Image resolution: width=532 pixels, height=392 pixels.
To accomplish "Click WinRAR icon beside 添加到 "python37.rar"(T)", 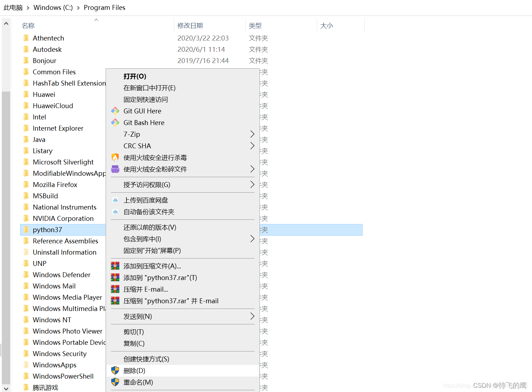I will pyautogui.click(x=115, y=278).
